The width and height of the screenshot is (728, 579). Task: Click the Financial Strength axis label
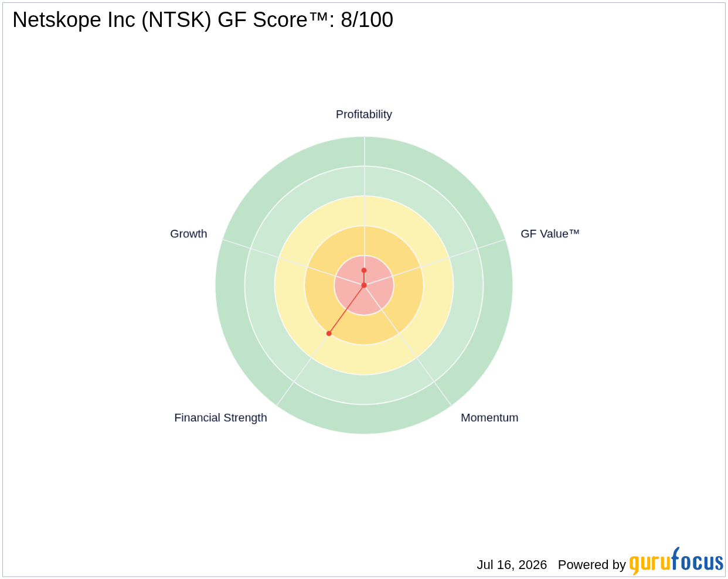click(x=220, y=418)
